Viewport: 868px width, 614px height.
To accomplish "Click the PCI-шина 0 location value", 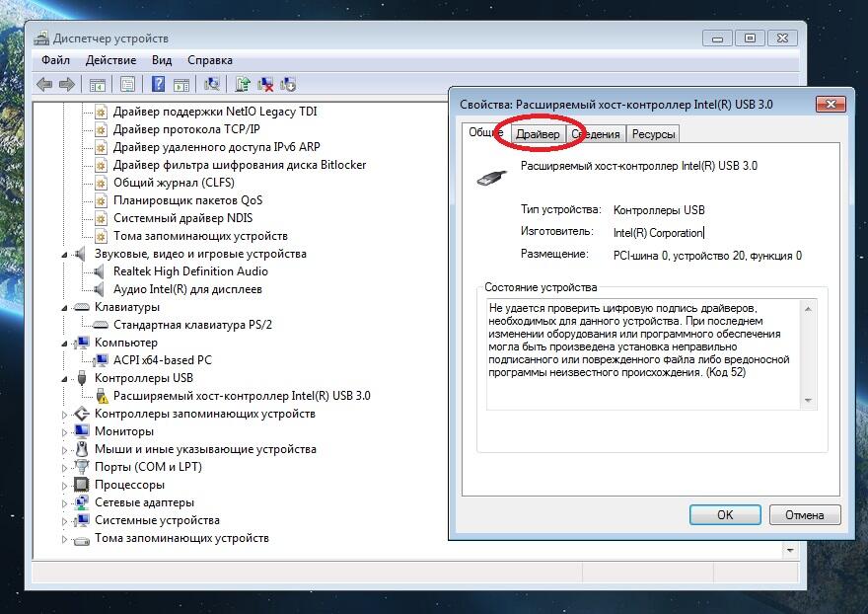I will [707, 256].
